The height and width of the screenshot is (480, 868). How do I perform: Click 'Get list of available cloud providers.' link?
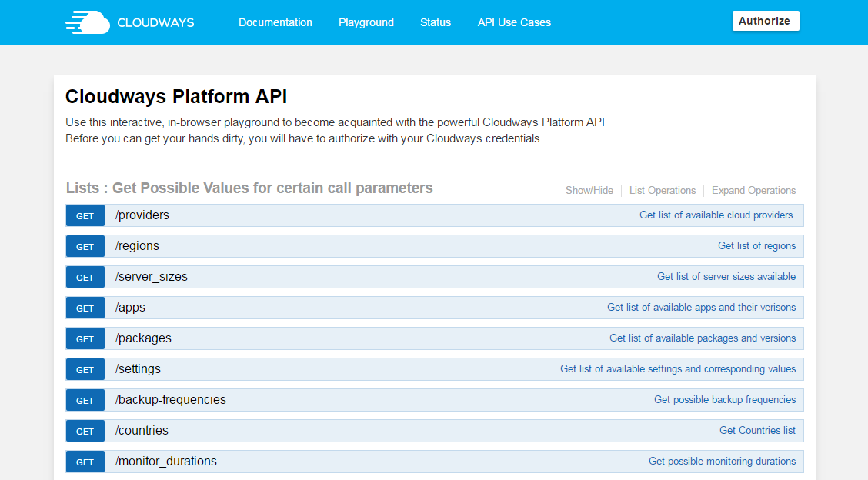coord(717,215)
